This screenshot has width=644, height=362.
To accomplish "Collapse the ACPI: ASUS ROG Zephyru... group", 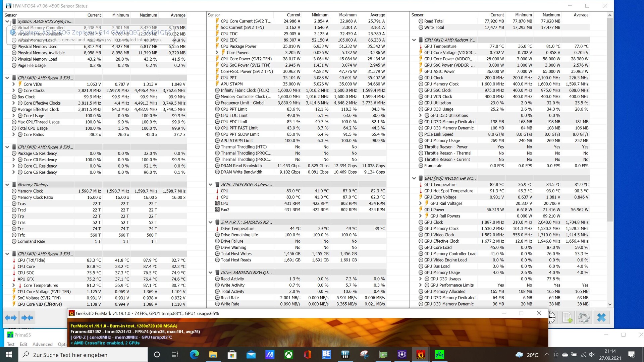I will pyautogui.click(x=210, y=185).
